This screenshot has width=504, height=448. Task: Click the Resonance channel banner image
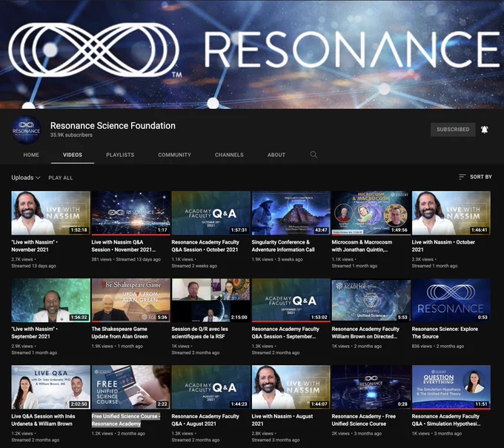pyautogui.click(x=252, y=54)
